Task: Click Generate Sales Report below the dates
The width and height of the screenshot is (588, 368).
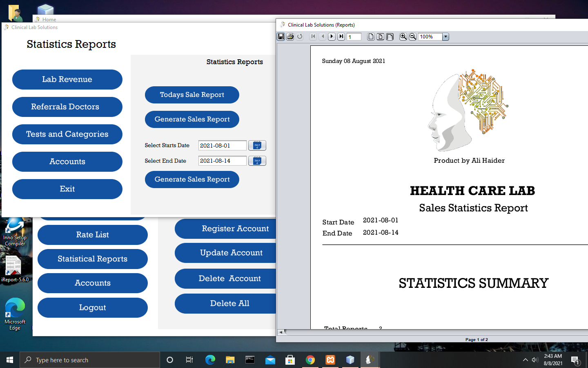Action: tap(192, 179)
